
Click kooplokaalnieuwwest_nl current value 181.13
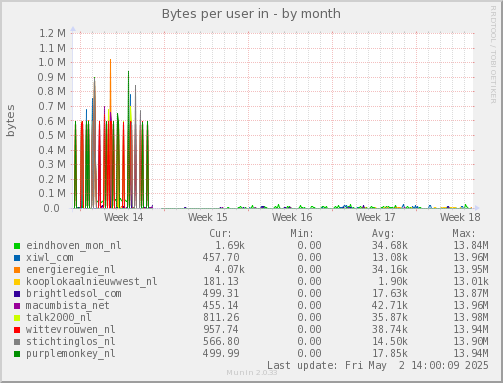click(221, 282)
